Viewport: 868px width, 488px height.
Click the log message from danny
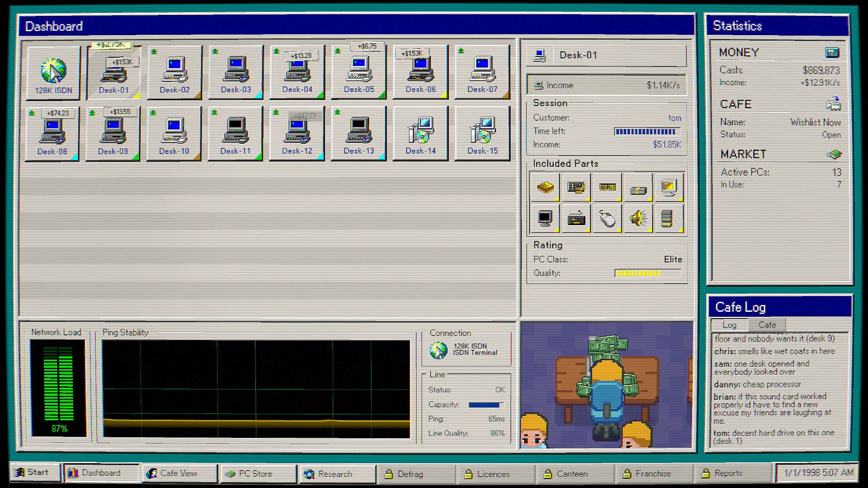click(758, 385)
